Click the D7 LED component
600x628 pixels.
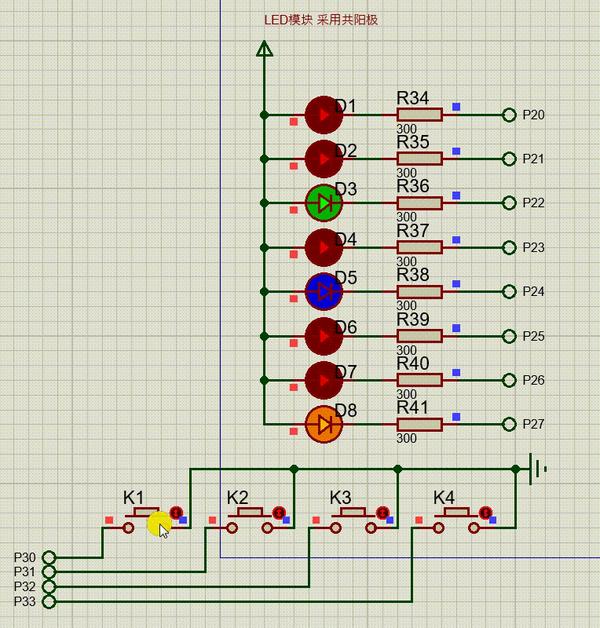(324, 380)
